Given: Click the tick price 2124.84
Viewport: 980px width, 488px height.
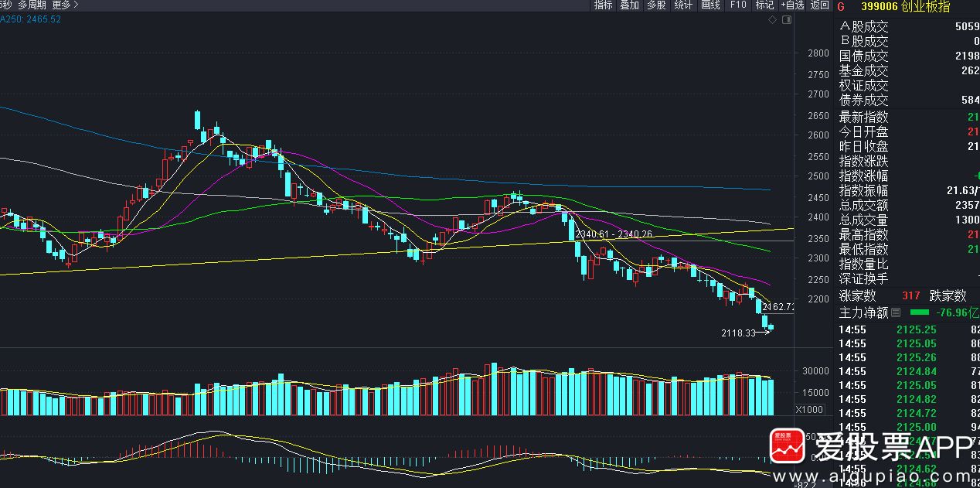Looking at the screenshot, I should [916, 371].
